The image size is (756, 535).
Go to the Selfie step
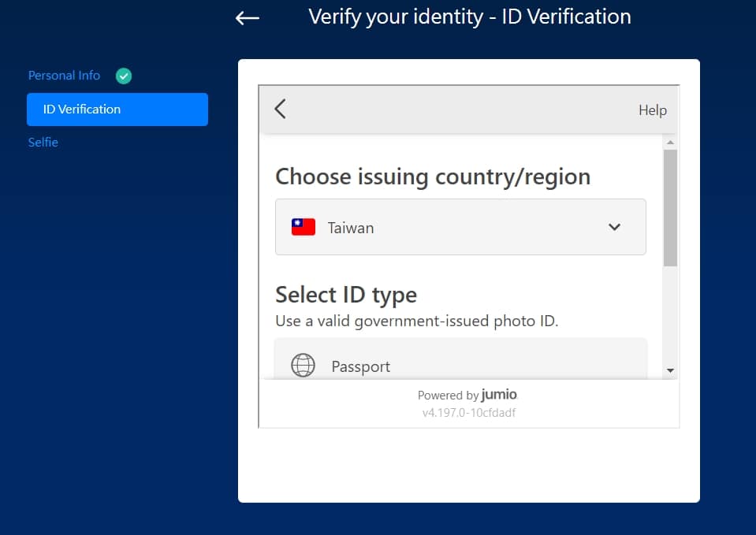point(43,142)
